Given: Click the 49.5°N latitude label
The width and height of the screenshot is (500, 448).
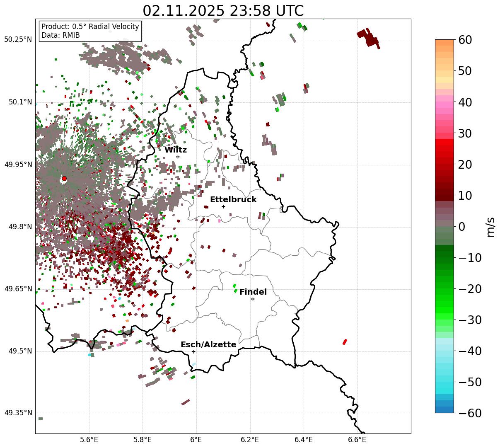Looking at the screenshot, I should click(x=20, y=351).
